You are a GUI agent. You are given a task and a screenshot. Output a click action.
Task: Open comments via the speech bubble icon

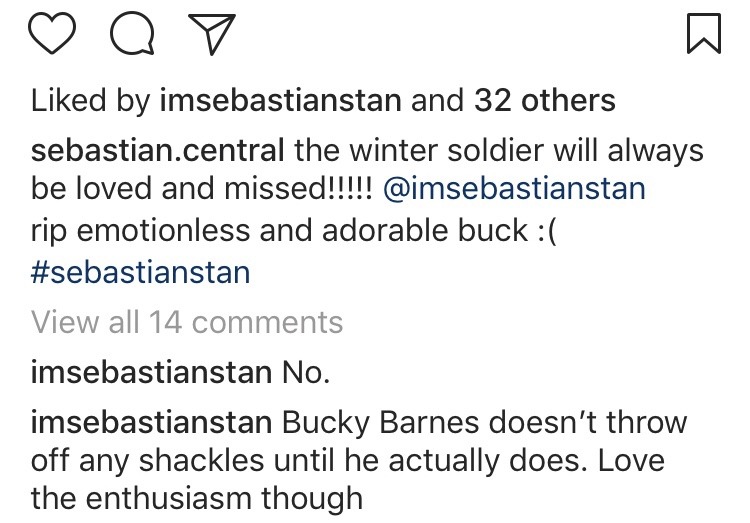[x=130, y=37]
